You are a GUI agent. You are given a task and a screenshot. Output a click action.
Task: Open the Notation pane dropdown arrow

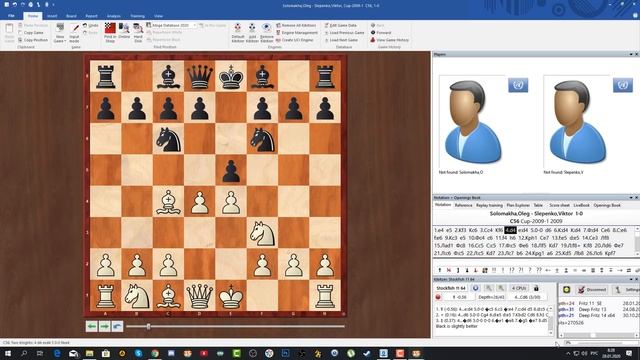tap(631, 198)
